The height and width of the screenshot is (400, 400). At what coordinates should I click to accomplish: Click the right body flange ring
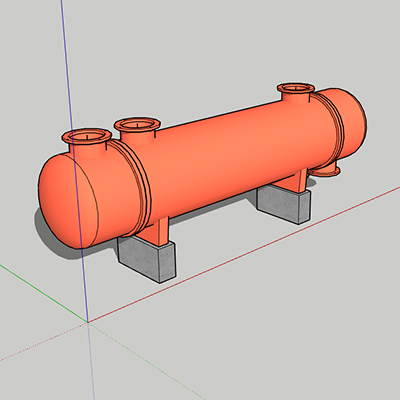(x=328, y=130)
